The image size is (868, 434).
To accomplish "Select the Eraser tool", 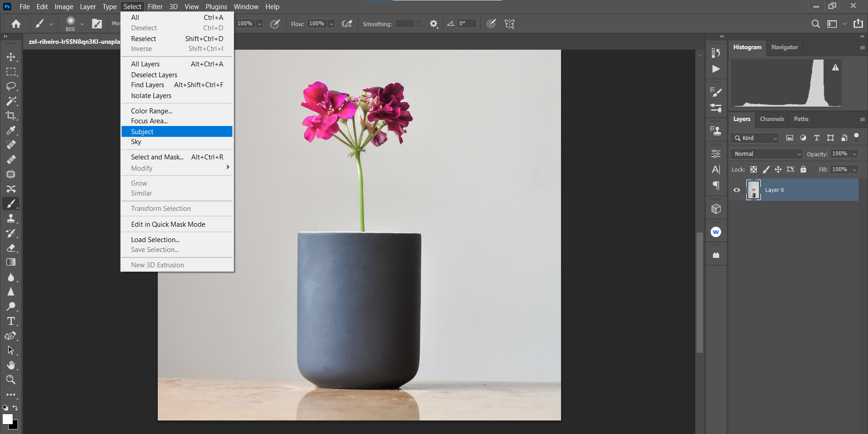I will (11, 248).
